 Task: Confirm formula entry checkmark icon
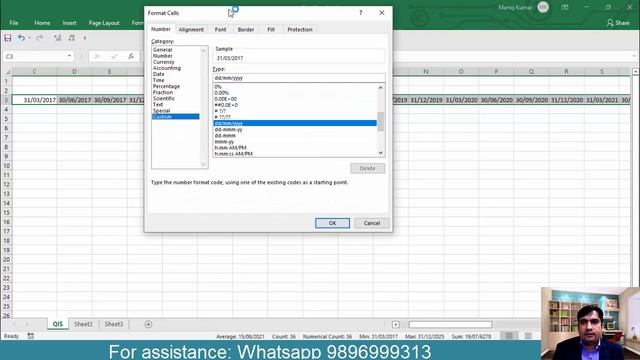point(114,56)
